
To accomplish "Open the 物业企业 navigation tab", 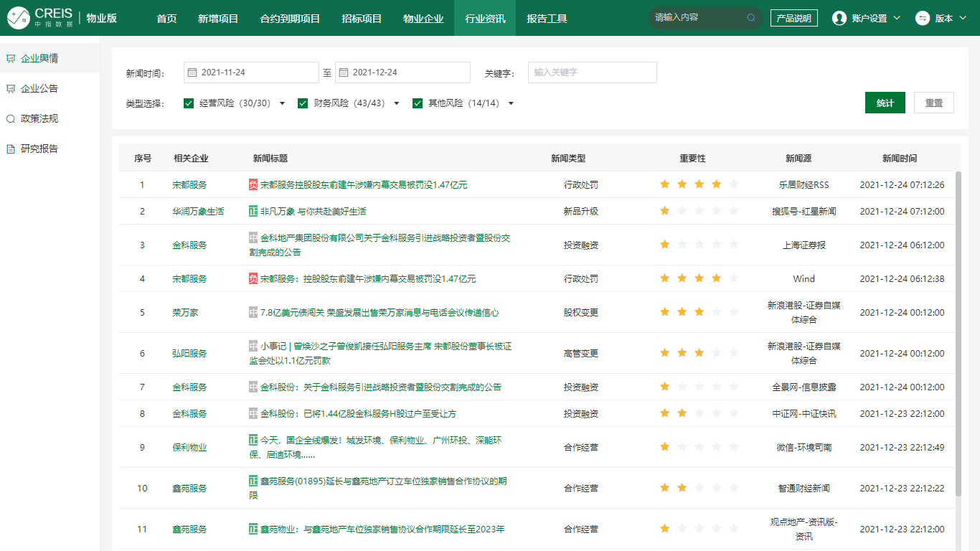I will coord(423,19).
